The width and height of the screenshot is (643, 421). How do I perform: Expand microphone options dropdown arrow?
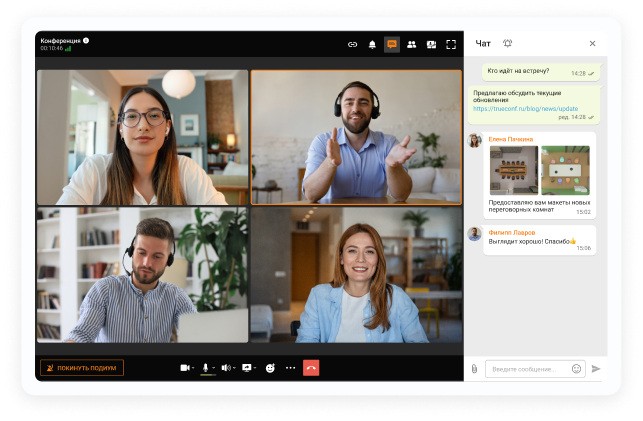[x=213, y=368]
